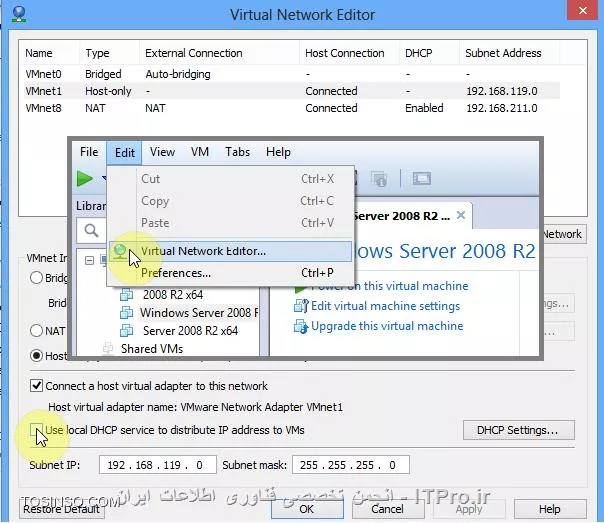Image resolution: width=604 pixels, height=523 pixels.
Task: Click the Paste menu entry
Action: click(x=230, y=223)
